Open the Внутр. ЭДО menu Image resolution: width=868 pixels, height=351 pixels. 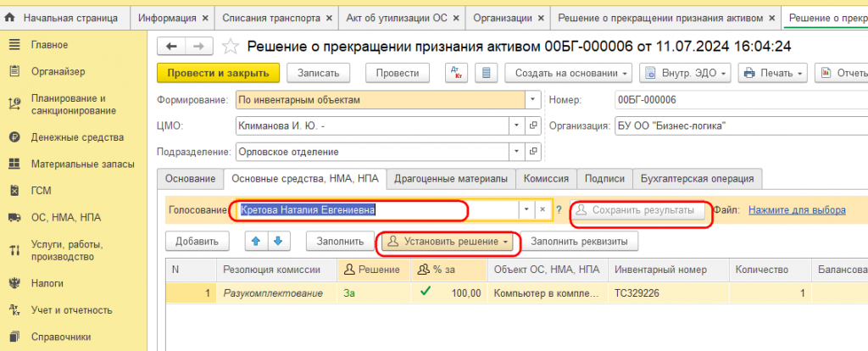[x=685, y=73]
